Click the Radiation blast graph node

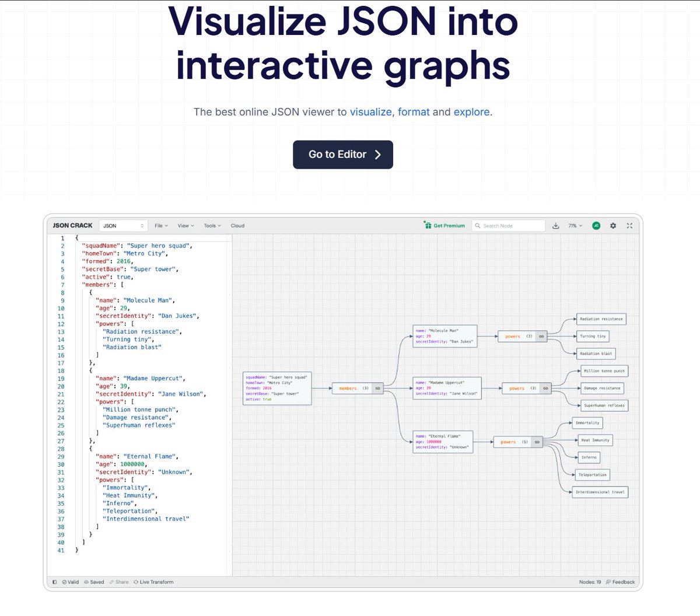point(596,353)
